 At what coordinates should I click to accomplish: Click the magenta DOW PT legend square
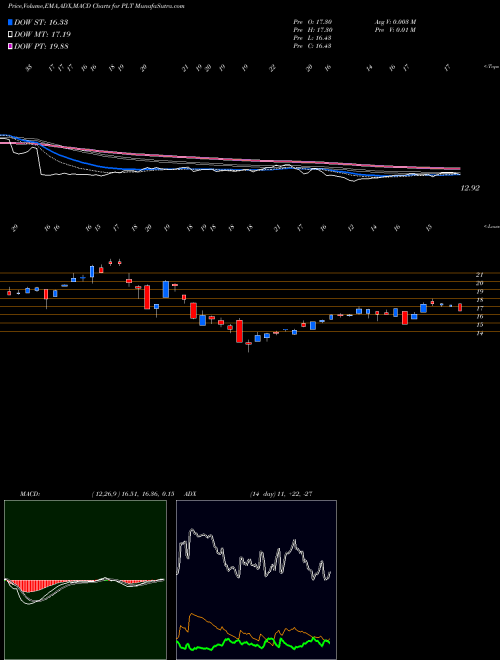10,46
